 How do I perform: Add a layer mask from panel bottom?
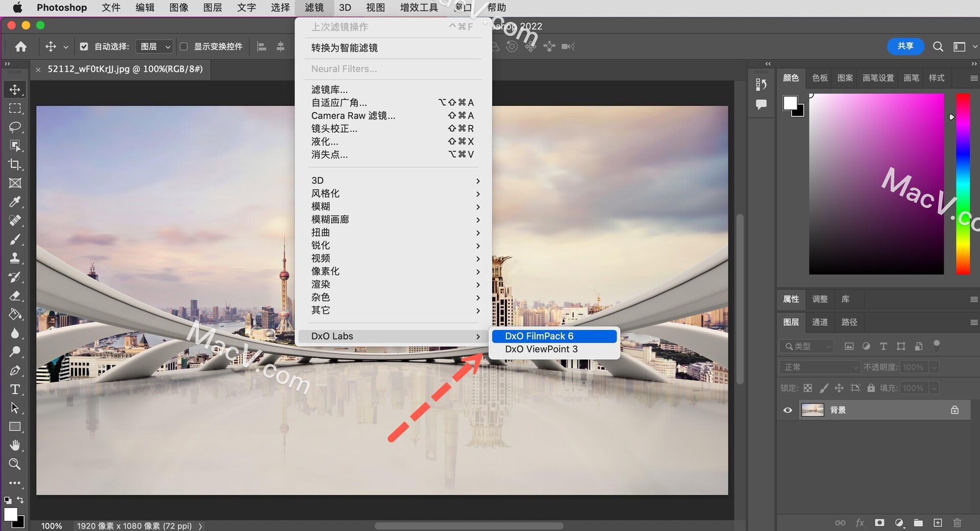click(x=879, y=523)
